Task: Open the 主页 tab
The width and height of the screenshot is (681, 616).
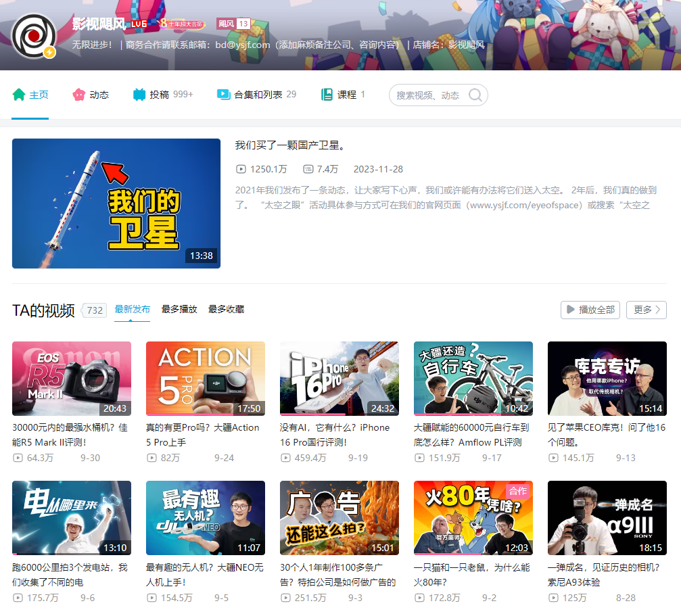Action: [x=30, y=95]
